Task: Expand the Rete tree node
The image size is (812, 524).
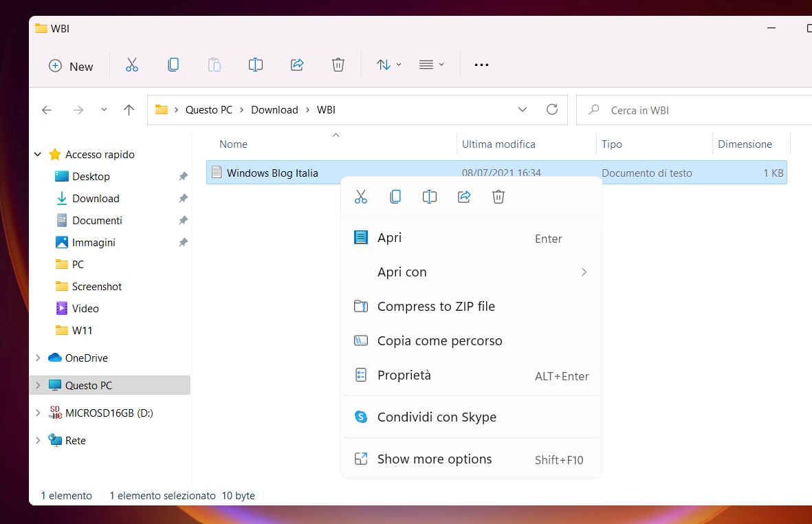Action: click(x=38, y=440)
